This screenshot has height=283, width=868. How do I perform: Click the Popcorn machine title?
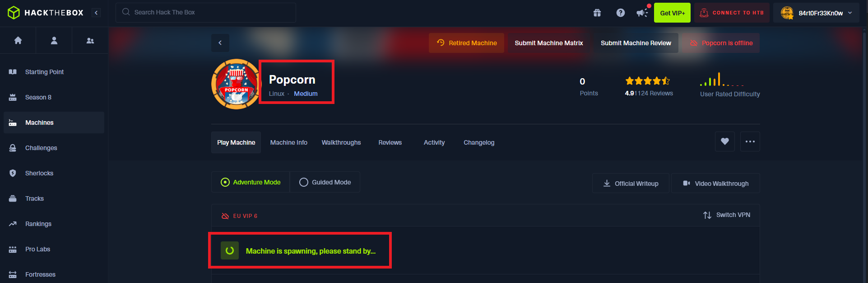tap(292, 80)
